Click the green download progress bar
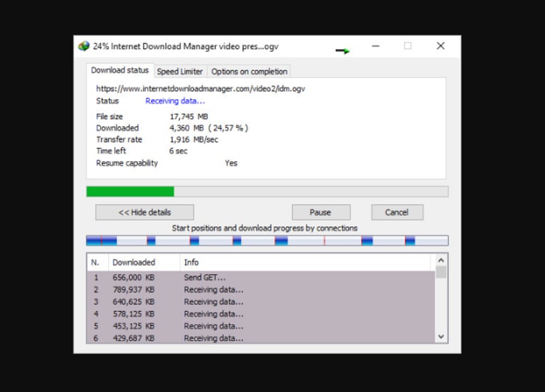 click(267, 192)
